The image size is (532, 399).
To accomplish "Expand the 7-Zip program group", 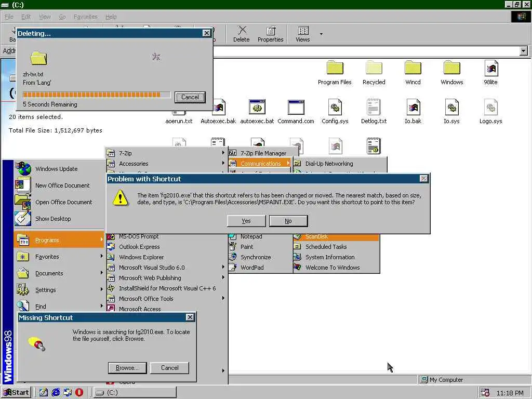I will 166,153.
